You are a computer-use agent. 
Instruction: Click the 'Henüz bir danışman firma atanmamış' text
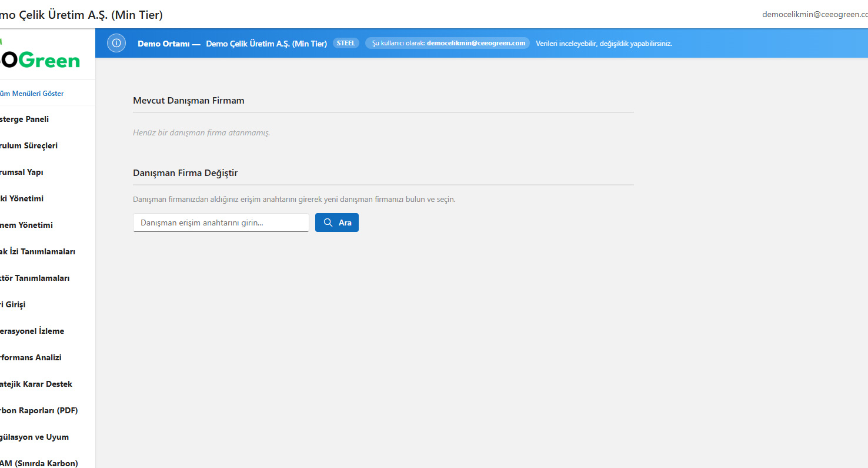pyautogui.click(x=202, y=132)
